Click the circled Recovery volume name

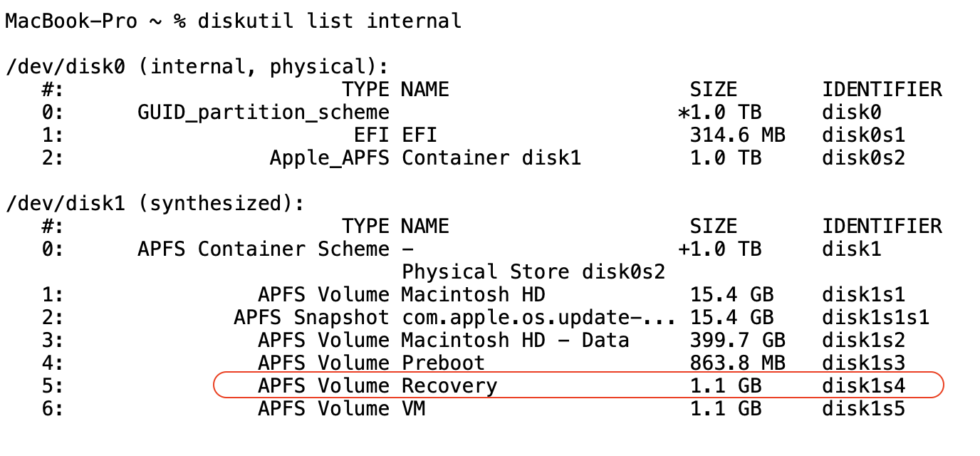tap(449, 386)
